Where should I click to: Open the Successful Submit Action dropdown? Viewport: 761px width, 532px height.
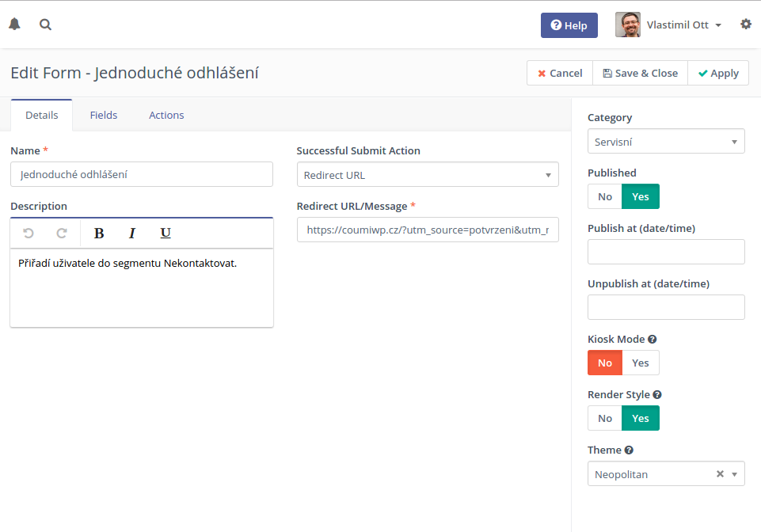pos(428,175)
